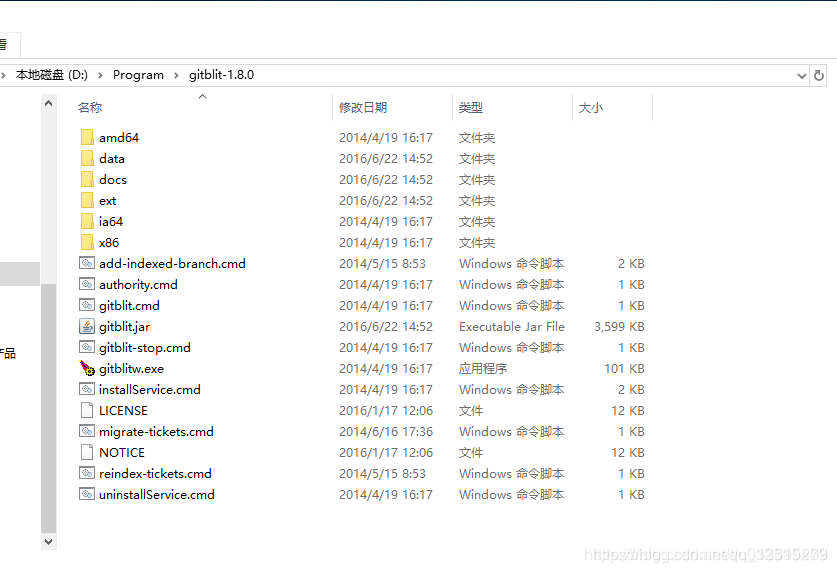The width and height of the screenshot is (837, 573).
Task: Expand the chevron after Program breadcrumb
Action: pyautogui.click(x=176, y=75)
